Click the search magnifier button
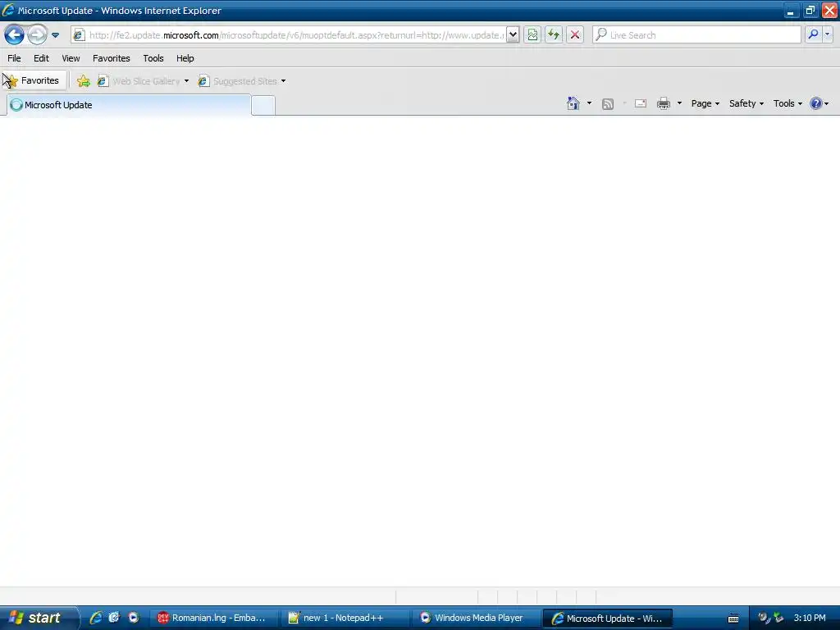 813,35
